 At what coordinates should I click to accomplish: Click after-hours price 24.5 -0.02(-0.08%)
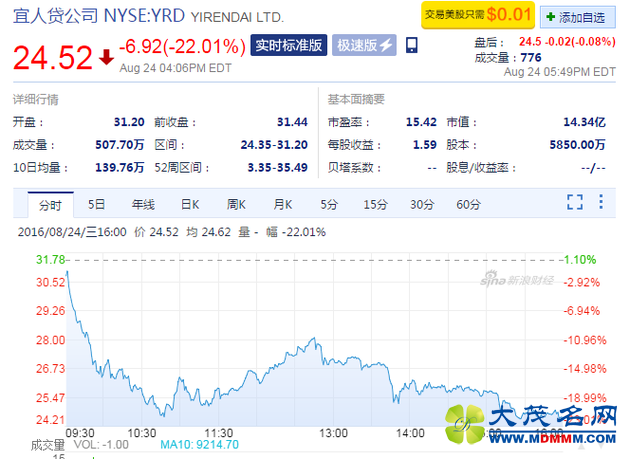[567, 42]
